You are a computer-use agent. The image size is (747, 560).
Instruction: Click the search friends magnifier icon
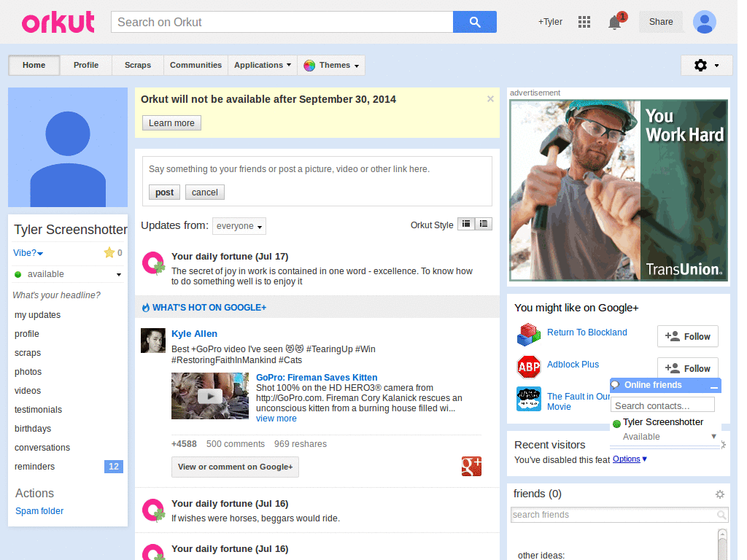pos(721,515)
